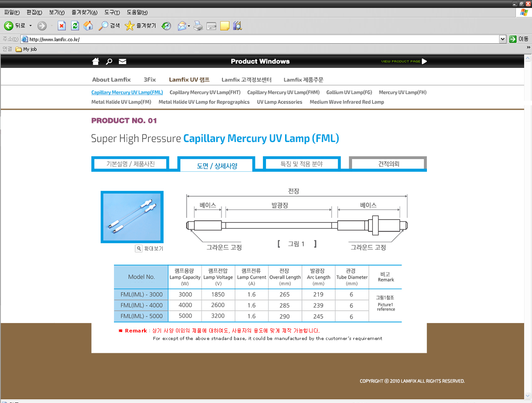The height and width of the screenshot is (403, 532).
Task: Select the 기본설명 / 제품사진 tab
Action: point(130,164)
